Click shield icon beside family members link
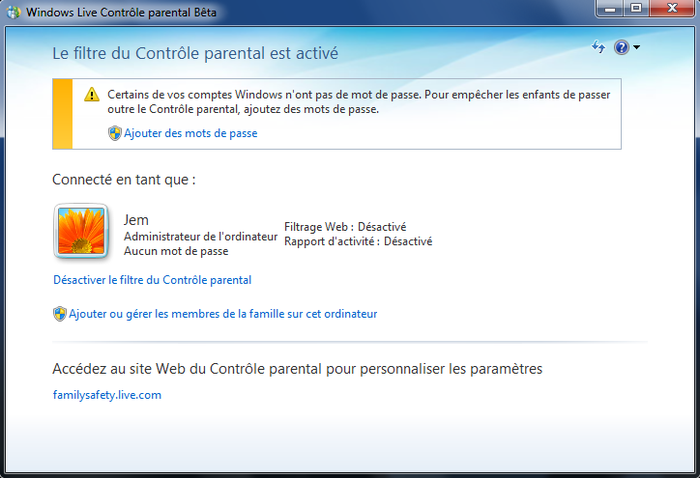700x478 pixels. 59,314
